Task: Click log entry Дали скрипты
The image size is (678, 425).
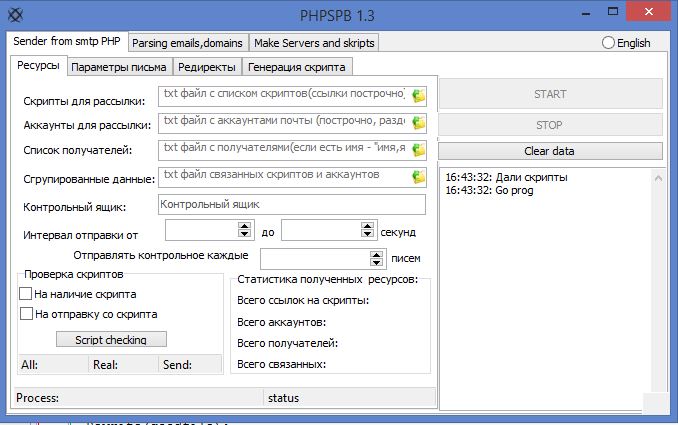Action: pos(506,177)
